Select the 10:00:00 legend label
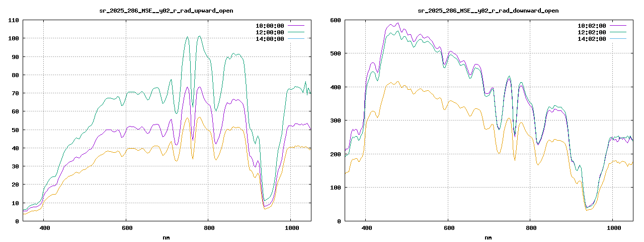 click(270, 25)
